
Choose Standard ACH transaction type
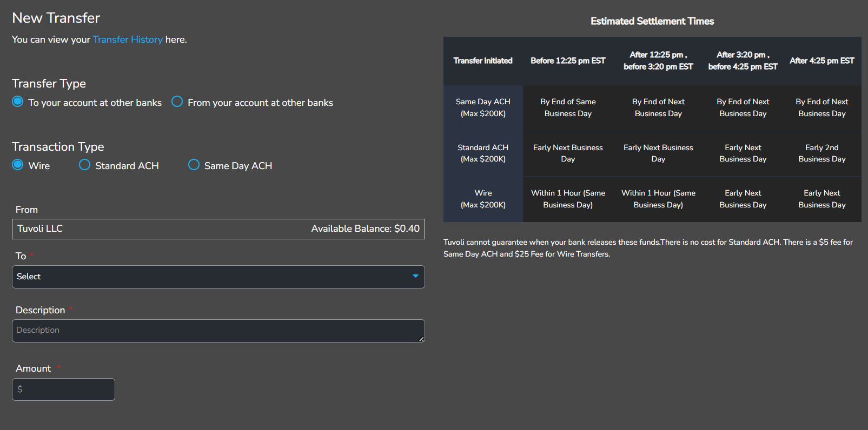point(84,165)
